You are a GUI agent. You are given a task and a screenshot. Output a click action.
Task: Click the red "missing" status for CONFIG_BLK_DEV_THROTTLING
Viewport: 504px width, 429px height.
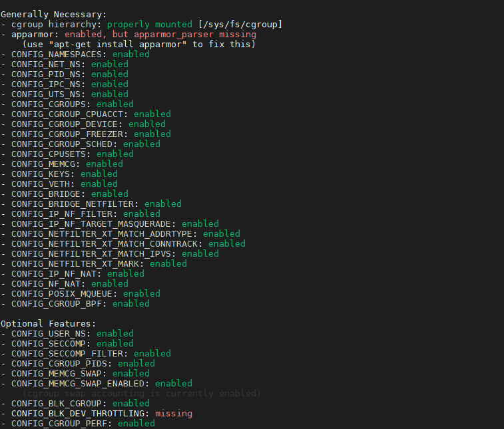coord(173,413)
